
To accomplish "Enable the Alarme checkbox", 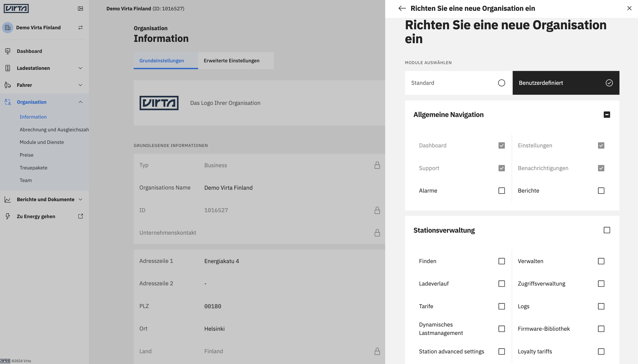I will (502, 191).
